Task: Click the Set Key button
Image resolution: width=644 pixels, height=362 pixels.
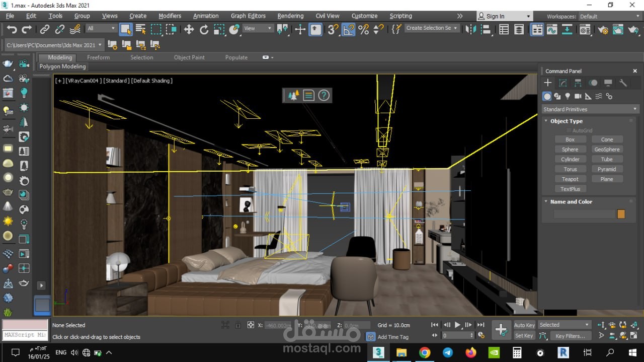Action: [x=524, y=336]
